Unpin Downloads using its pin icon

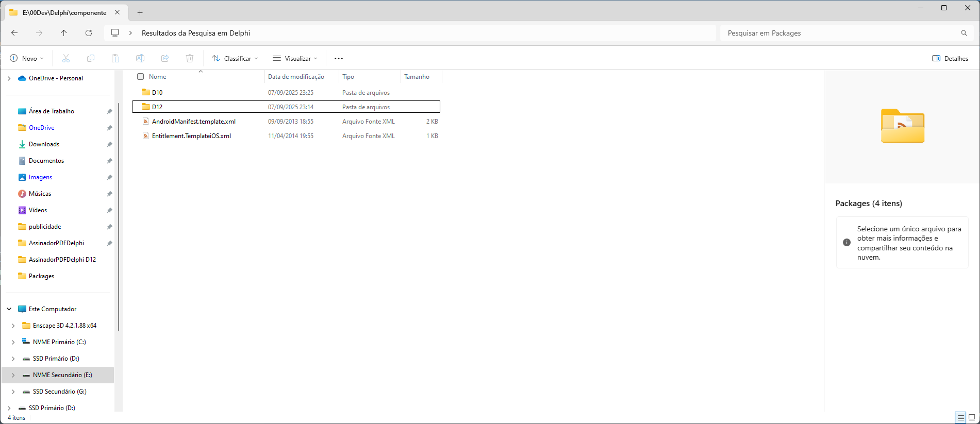pyautogui.click(x=109, y=144)
